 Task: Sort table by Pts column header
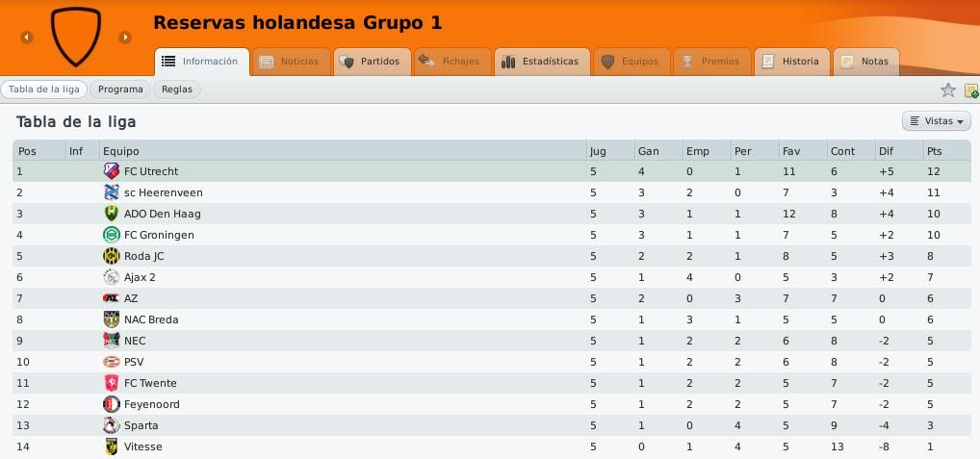click(x=935, y=151)
